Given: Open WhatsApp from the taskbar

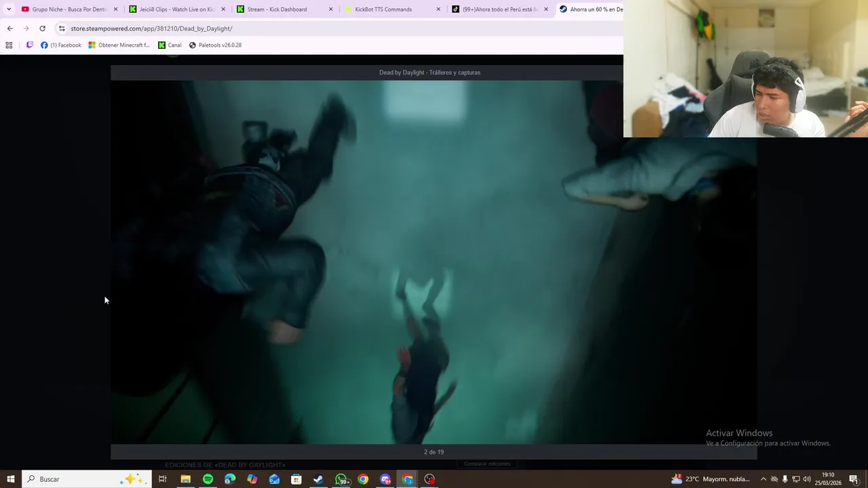Looking at the screenshot, I should [x=341, y=479].
